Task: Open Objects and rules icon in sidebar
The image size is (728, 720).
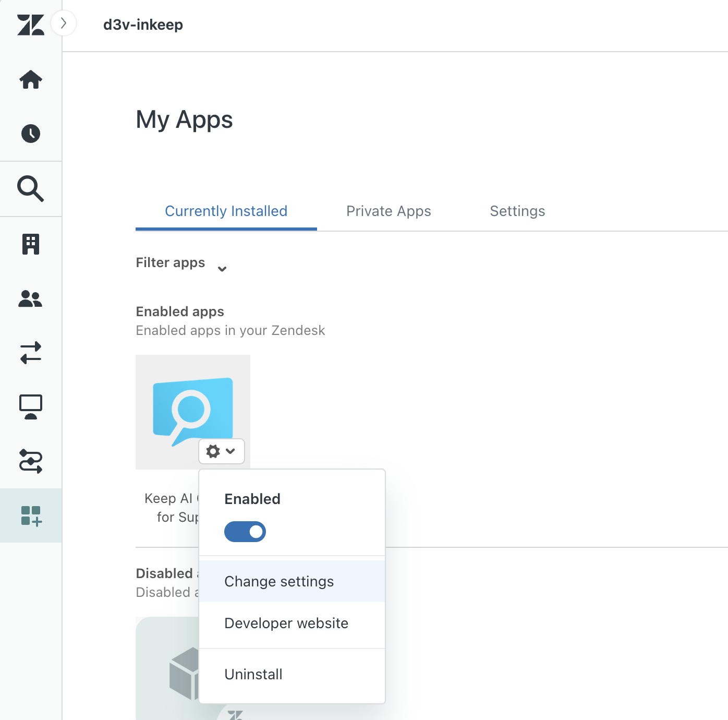Action: click(x=31, y=461)
